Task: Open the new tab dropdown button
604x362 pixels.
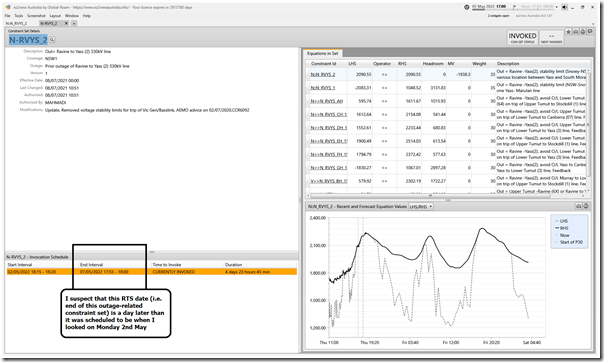Action: point(74,23)
